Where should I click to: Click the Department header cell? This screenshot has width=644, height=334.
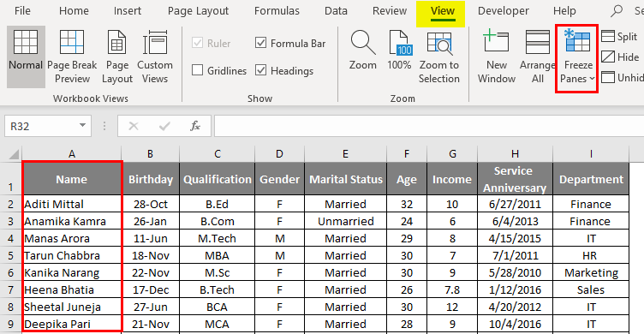pos(591,179)
